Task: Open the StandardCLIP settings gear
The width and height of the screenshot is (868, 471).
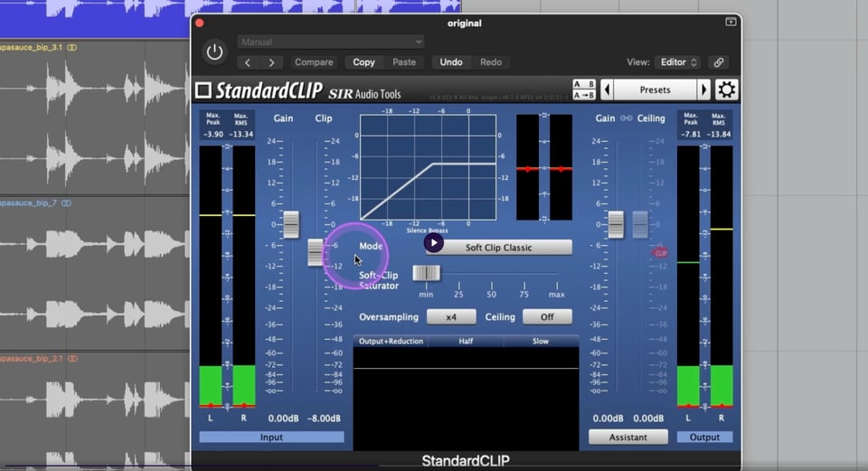Action: [x=726, y=89]
